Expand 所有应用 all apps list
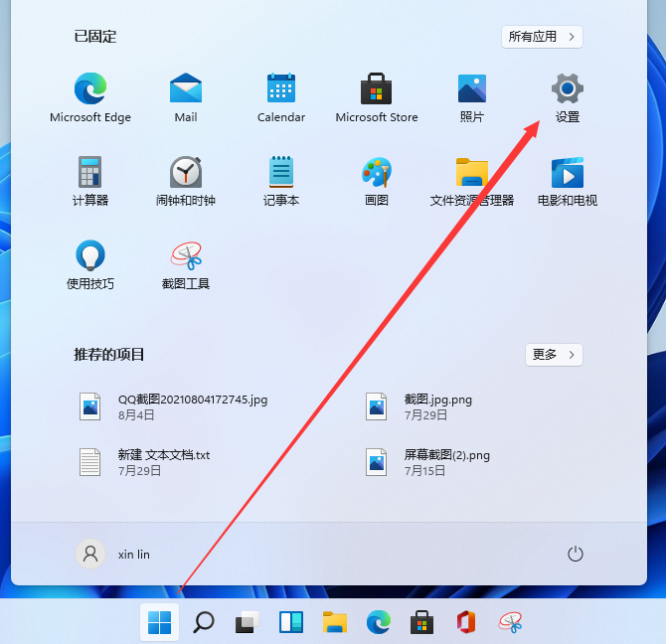 coord(542,37)
